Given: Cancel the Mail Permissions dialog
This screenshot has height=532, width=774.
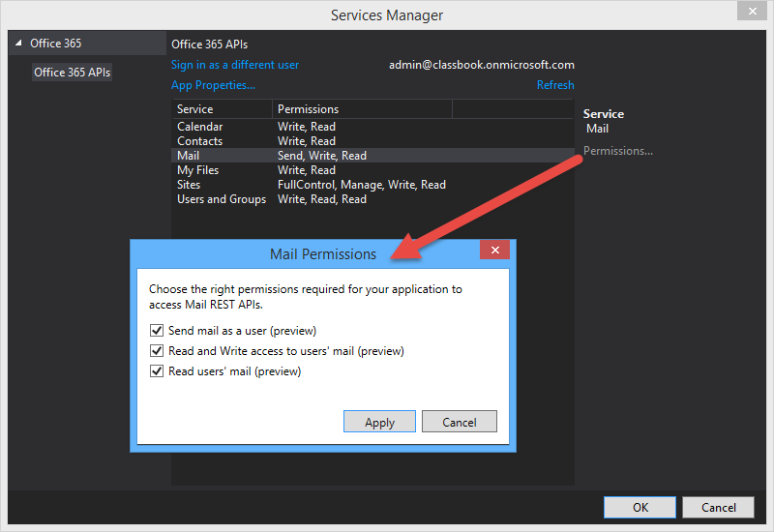Looking at the screenshot, I should (460, 422).
